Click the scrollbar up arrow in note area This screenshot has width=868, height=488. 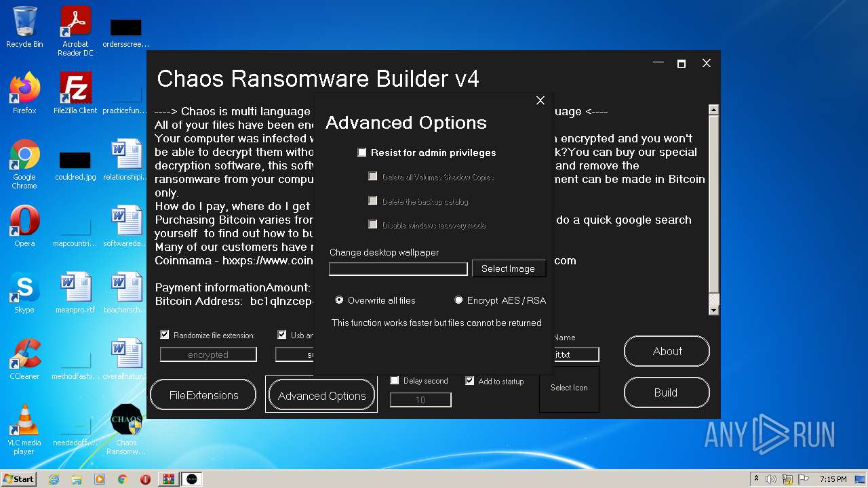713,110
